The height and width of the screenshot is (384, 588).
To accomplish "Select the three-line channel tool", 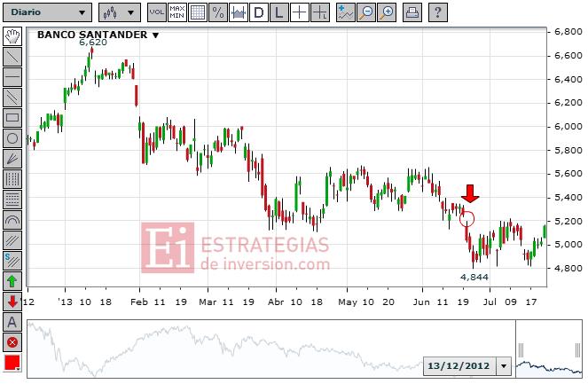I will [12, 240].
